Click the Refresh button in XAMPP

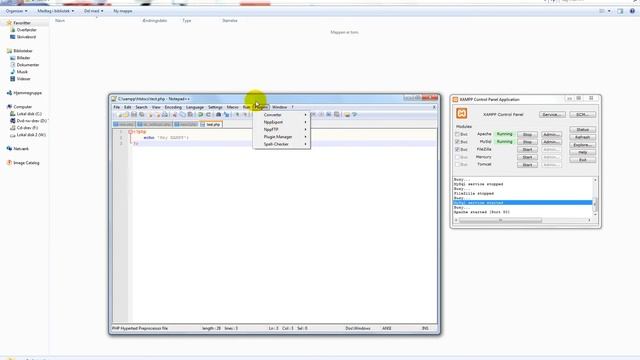click(x=582, y=137)
